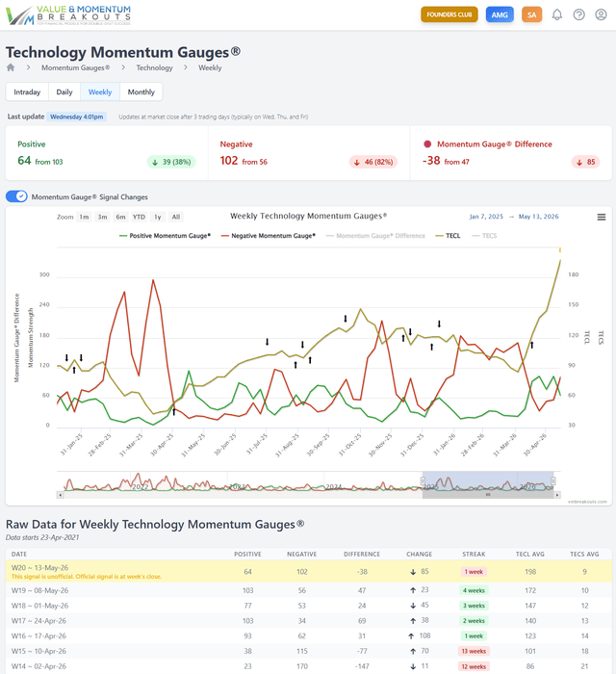Open the chart hamburger menu
This screenshot has height=674, width=616.
click(601, 217)
